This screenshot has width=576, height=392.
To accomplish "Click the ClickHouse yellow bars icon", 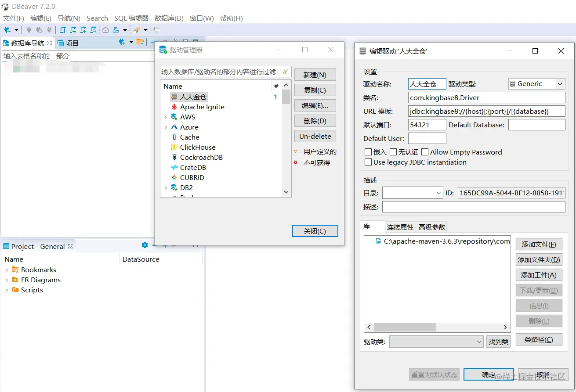I will (x=174, y=147).
